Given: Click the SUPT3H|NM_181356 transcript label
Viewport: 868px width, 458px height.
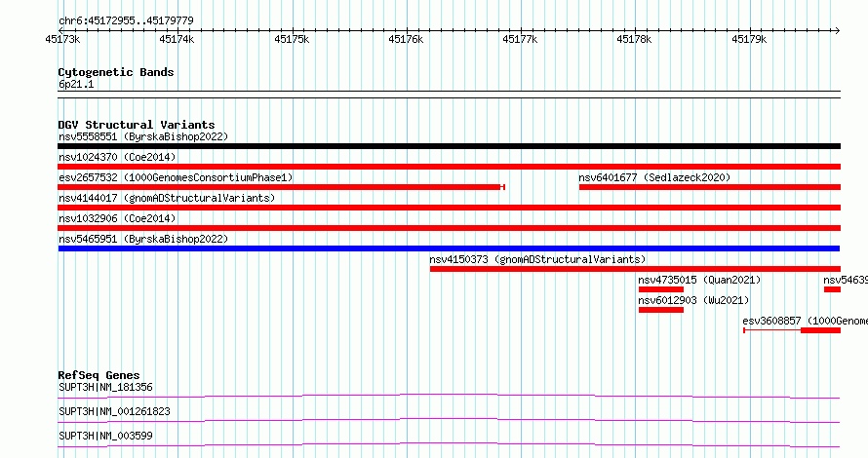Looking at the screenshot, I should point(105,387).
